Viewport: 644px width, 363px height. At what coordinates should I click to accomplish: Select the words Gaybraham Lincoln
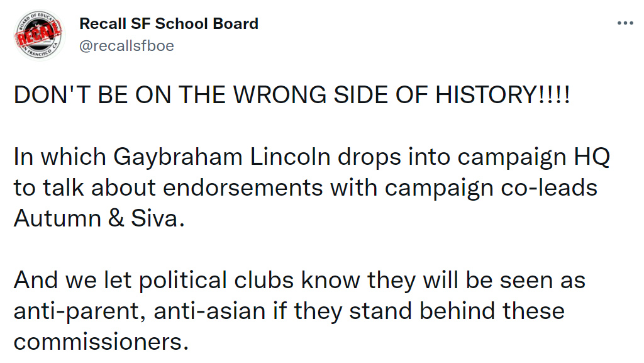[222, 157]
